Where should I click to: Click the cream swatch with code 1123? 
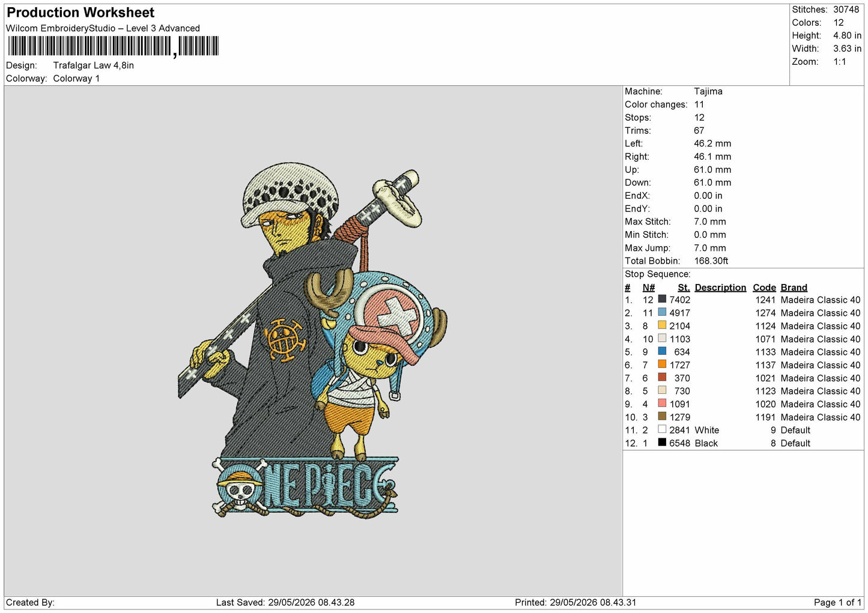tap(662, 390)
